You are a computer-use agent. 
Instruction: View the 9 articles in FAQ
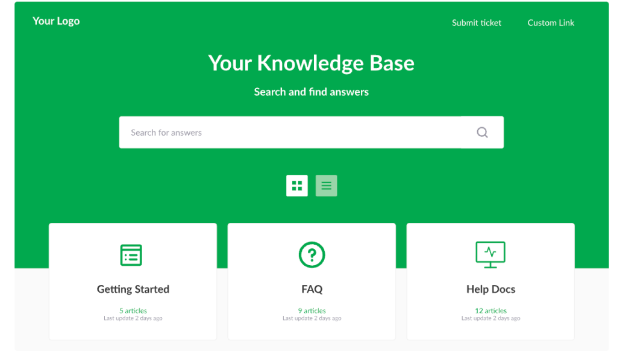[312, 311]
